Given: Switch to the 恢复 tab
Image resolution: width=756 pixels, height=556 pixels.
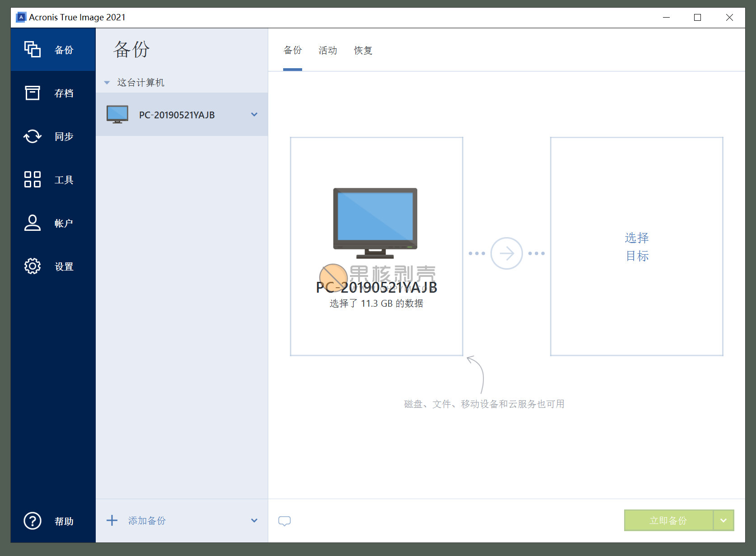Looking at the screenshot, I should pos(363,51).
